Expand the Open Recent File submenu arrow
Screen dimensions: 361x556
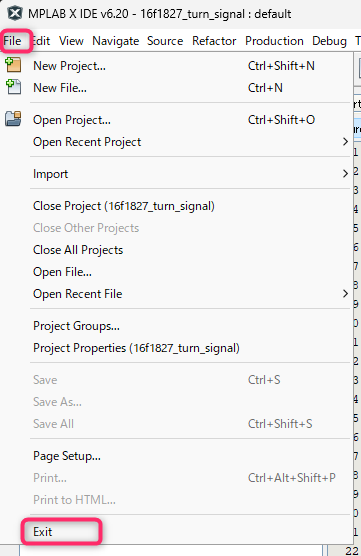tap(345, 294)
